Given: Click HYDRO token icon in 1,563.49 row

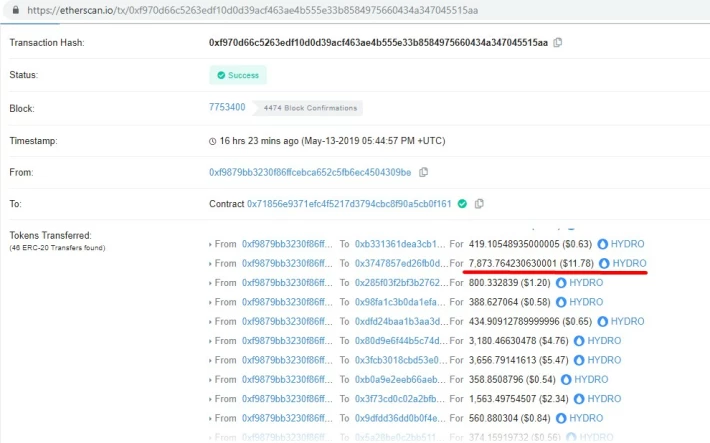Looking at the screenshot, I should click(x=579, y=399).
